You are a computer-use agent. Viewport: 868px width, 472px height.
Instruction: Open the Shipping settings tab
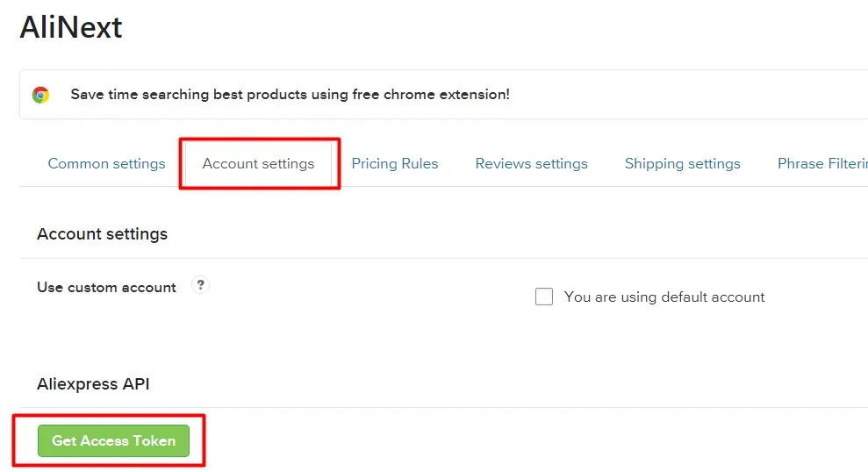click(x=682, y=164)
